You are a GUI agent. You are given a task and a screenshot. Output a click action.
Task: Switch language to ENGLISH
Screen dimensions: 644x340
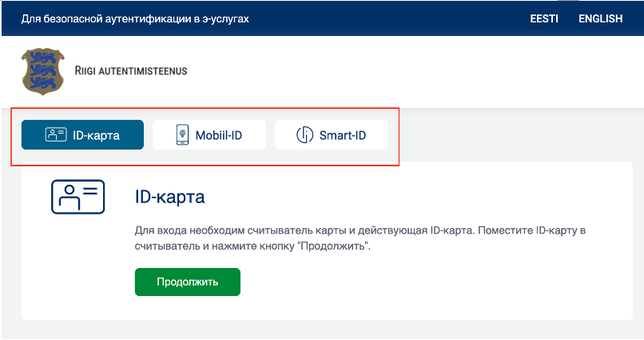click(x=601, y=18)
